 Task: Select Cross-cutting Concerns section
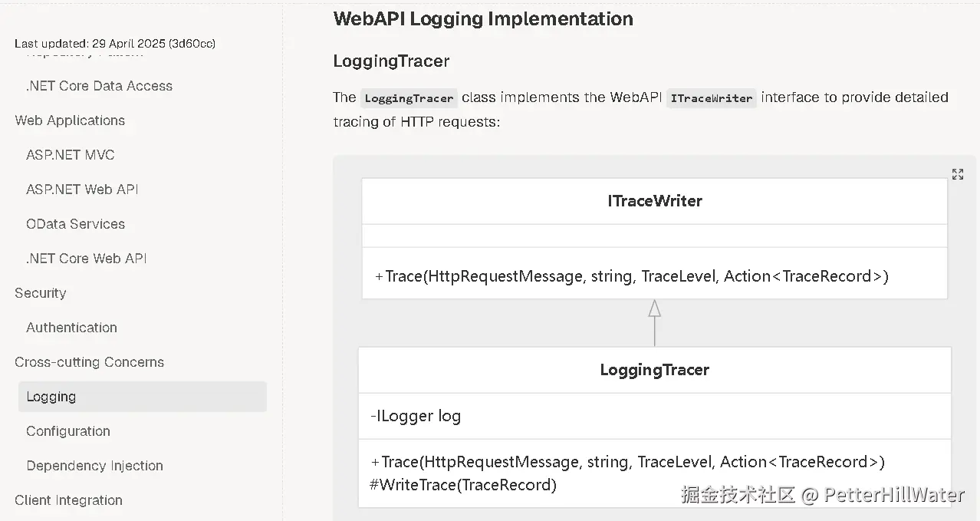point(89,362)
